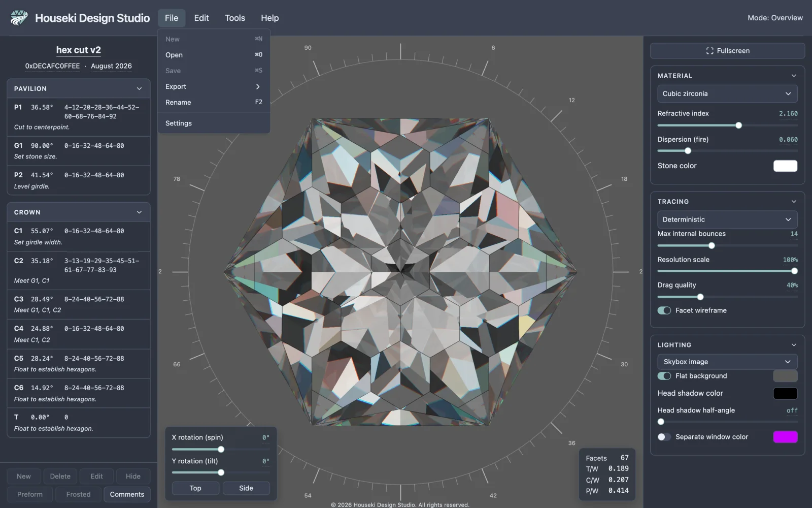
Task: Click the hex cut v2 title
Action: pos(79,50)
